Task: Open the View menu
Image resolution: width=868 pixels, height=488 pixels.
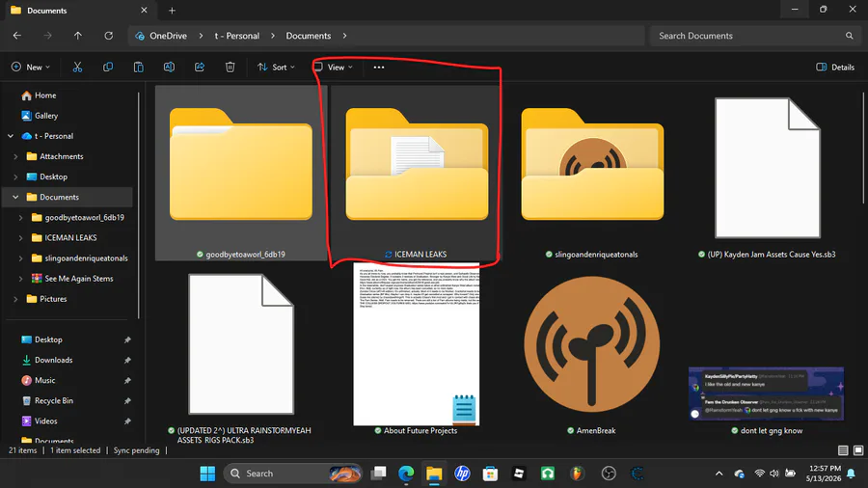Action: coord(334,67)
